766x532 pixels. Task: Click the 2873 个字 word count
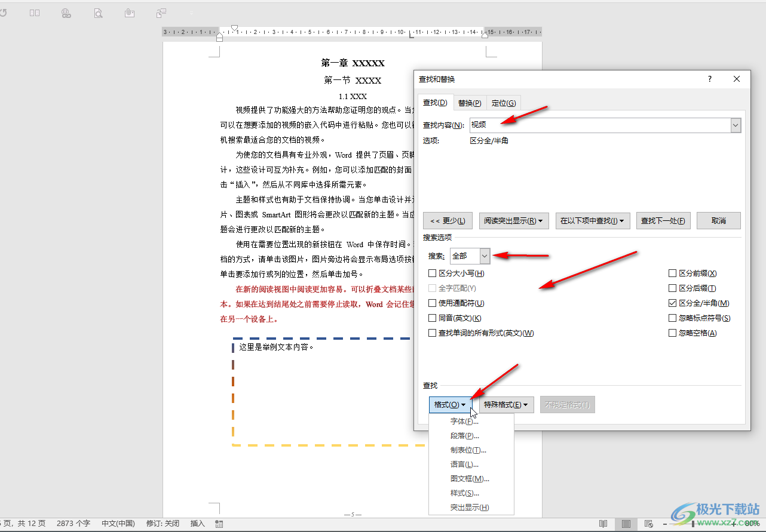tap(73, 524)
